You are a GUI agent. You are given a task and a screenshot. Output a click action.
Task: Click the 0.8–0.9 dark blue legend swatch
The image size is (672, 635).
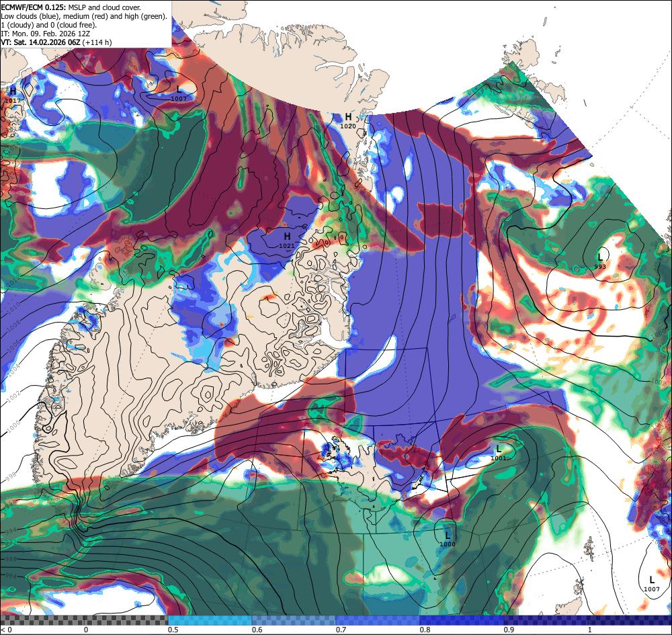coord(462,620)
